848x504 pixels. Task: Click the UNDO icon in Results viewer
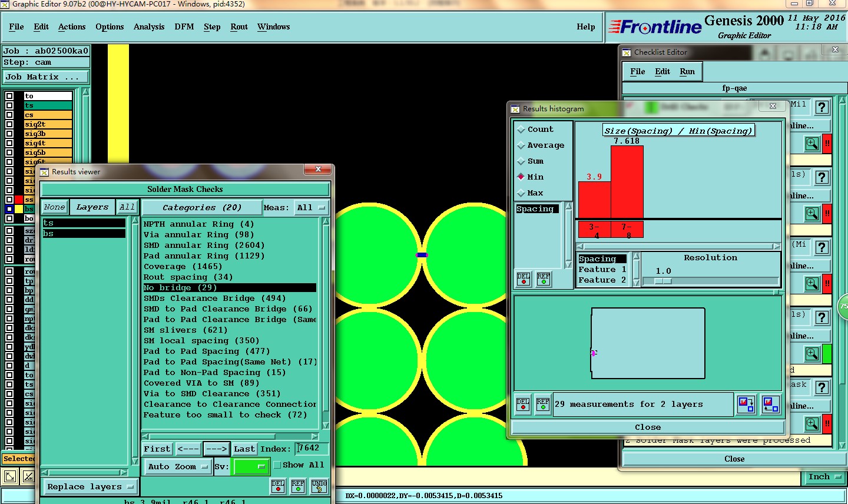coord(319,486)
